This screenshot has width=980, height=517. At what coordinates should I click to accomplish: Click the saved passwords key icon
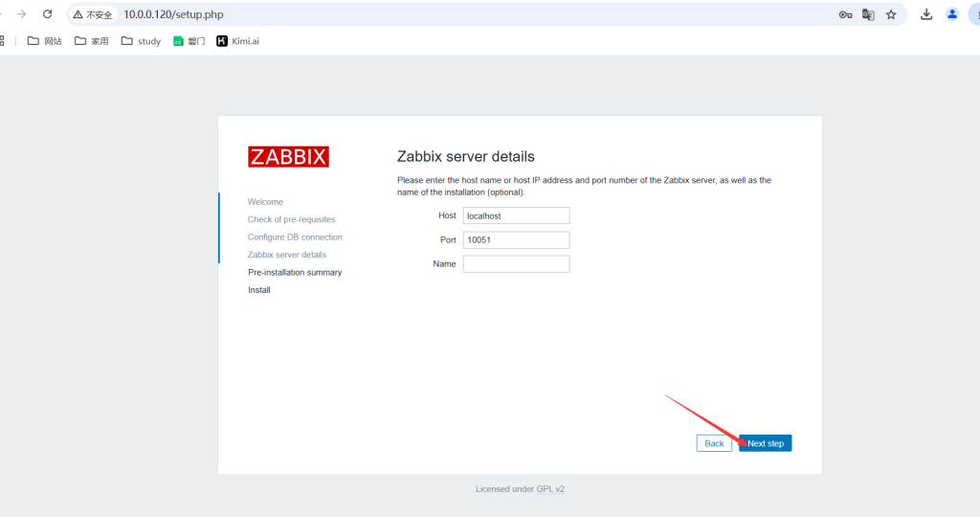[845, 14]
